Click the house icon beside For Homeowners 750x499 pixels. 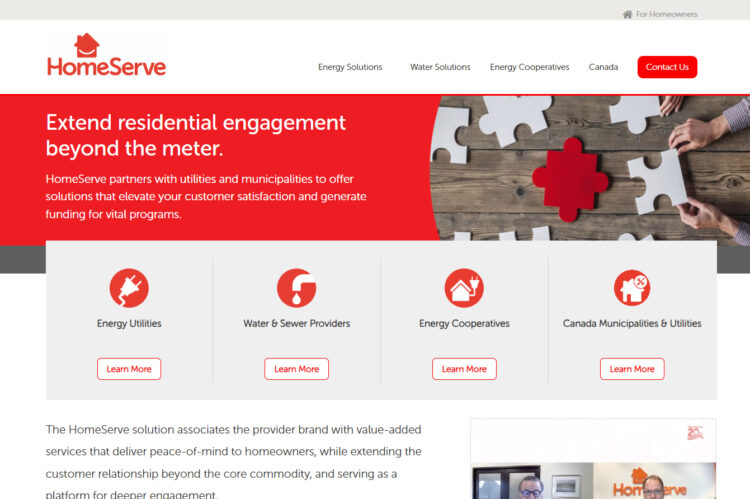[627, 14]
